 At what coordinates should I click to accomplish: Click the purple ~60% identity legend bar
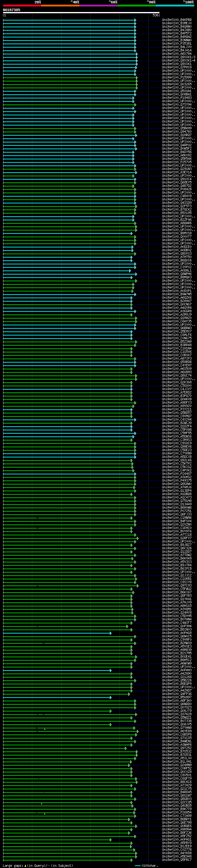point(99,6)
